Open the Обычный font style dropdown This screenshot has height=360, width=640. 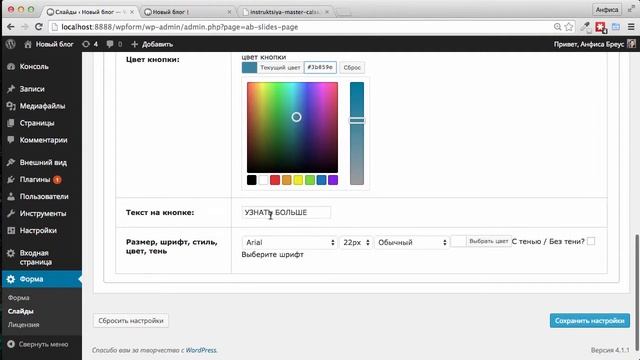pyautogui.click(x=412, y=242)
